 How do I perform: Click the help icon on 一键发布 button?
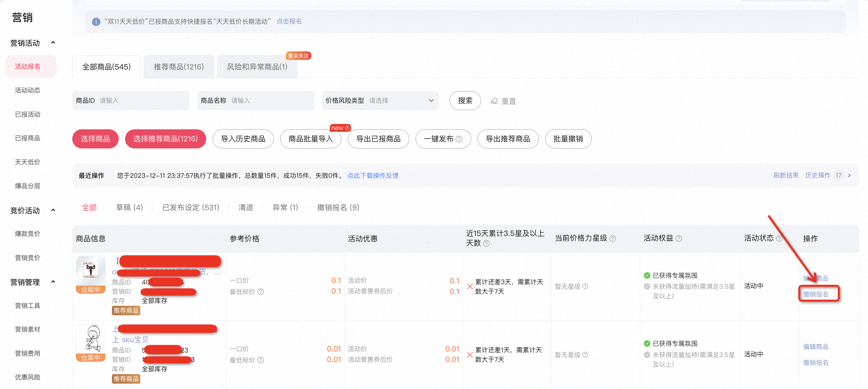point(459,139)
